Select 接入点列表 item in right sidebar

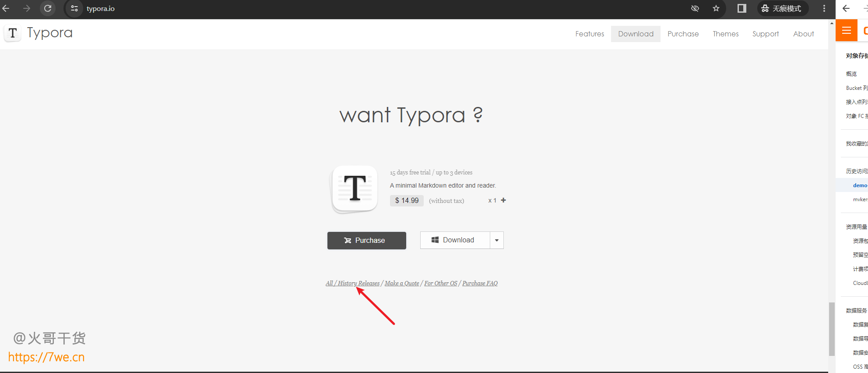tap(857, 102)
